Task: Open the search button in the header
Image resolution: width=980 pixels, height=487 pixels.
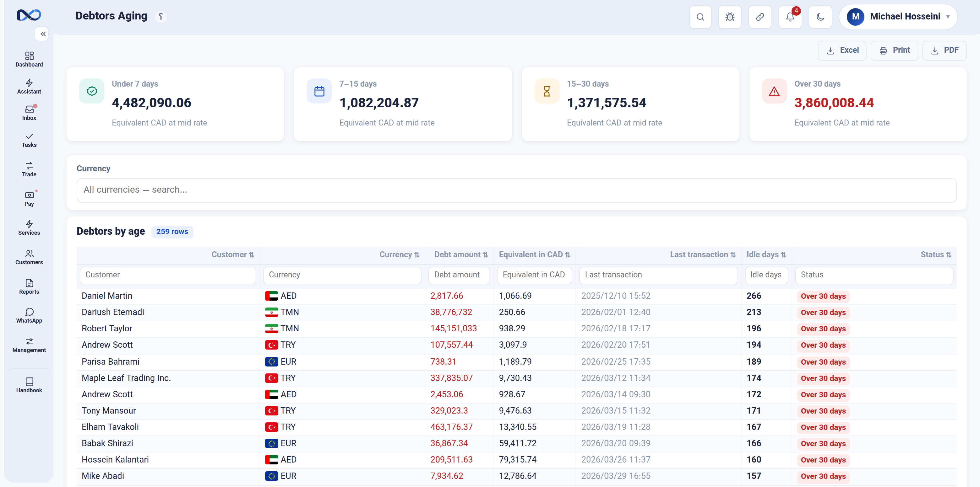Action: pyautogui.click(x=700, y=17)
